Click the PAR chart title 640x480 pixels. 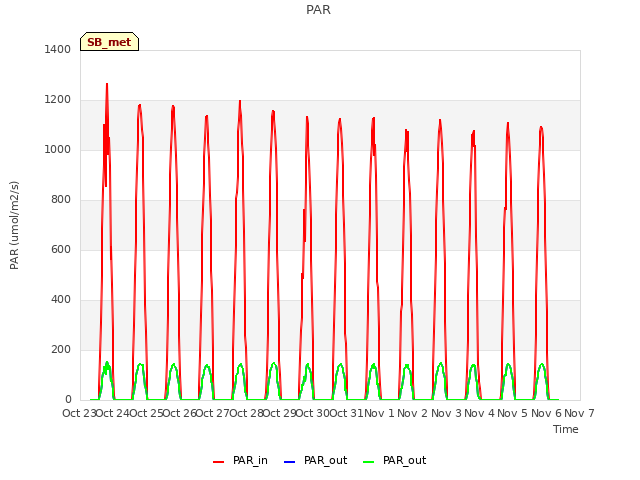[x=318, y=10]
